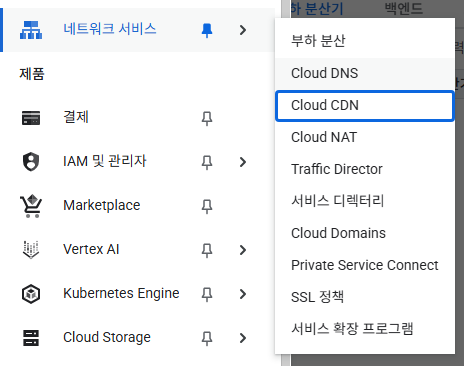
Task: Click the IAM shield icon
Action: point(31,162)
